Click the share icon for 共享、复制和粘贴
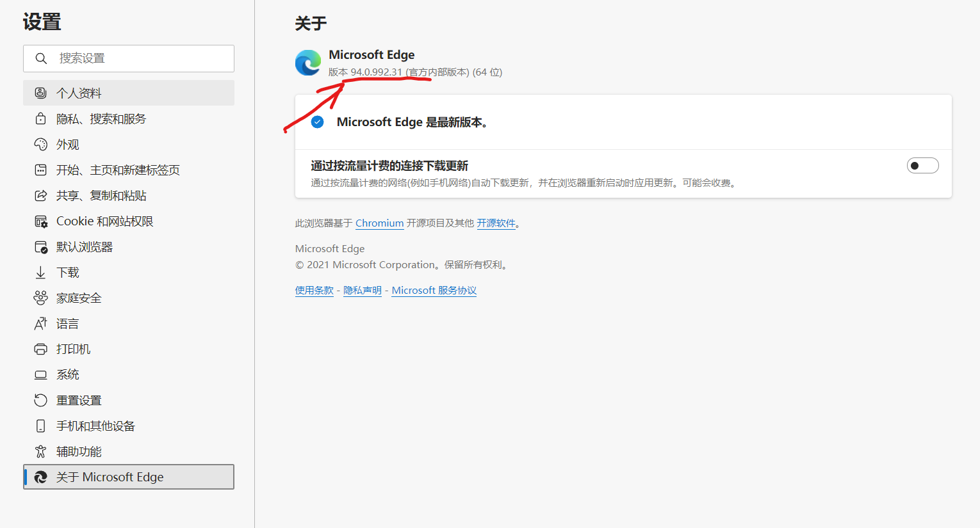980x528 pixels. coord(40,195)
